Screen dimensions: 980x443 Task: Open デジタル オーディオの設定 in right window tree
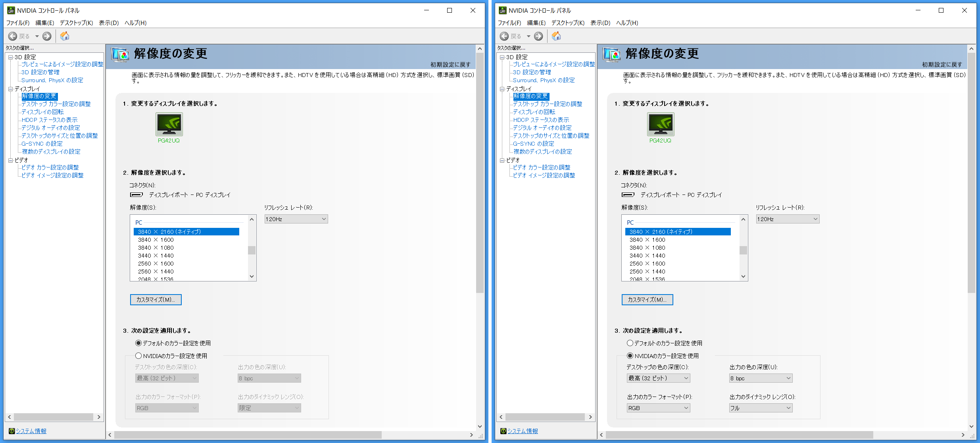click(x=542, y=128)
